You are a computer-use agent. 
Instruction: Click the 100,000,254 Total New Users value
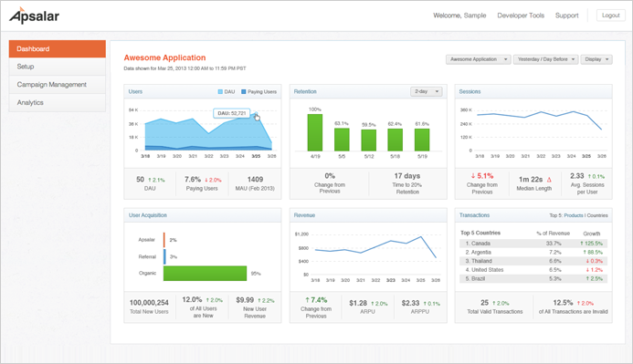point(149,303)
